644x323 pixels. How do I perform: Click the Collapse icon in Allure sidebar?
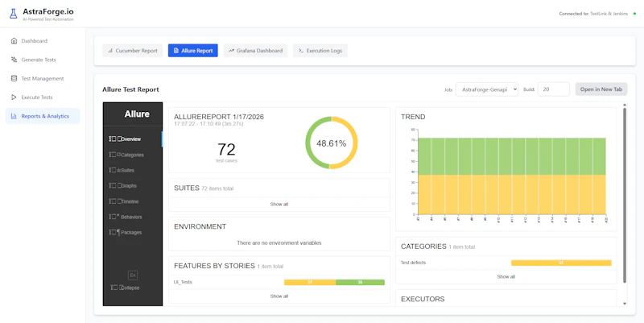[x=115, y=288]
